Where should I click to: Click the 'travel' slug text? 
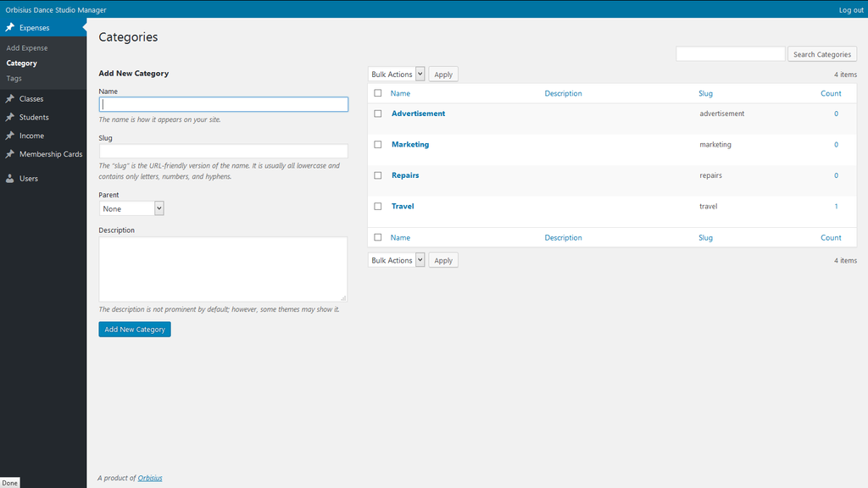(708, 207)
